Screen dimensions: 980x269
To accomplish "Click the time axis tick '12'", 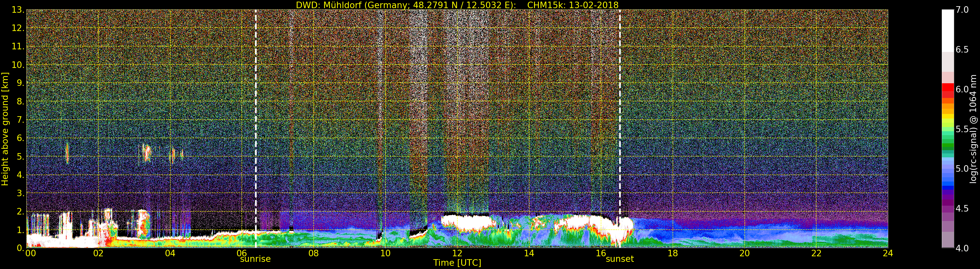I will (457, 253).
